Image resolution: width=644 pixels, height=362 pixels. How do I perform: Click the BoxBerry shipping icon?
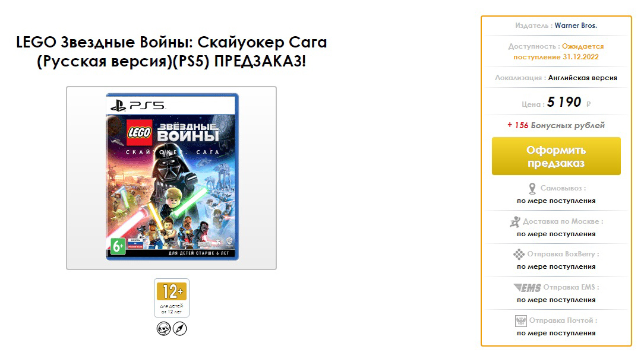click(519, 255)
